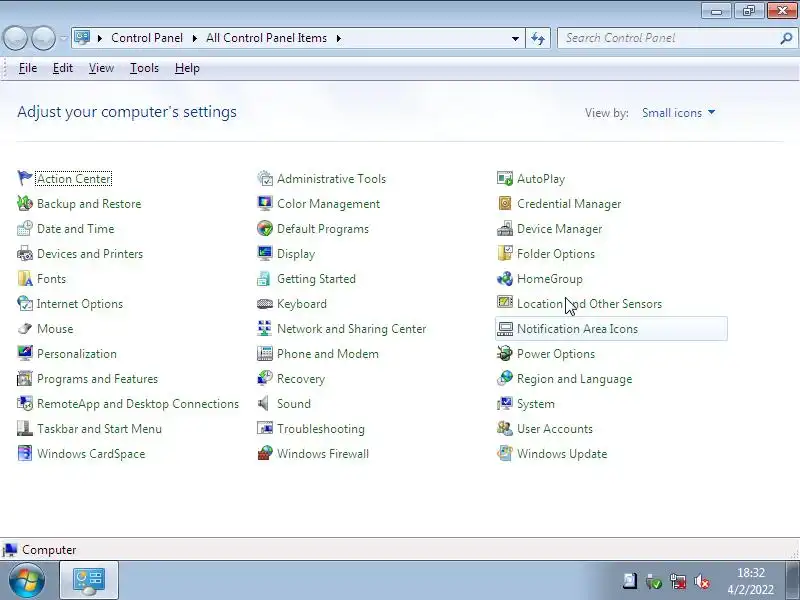Image resolution: width=800 pixels, height=600 pixels.
Task: Open the Windows CardSpace icon
Action: [x=24, y=454]
